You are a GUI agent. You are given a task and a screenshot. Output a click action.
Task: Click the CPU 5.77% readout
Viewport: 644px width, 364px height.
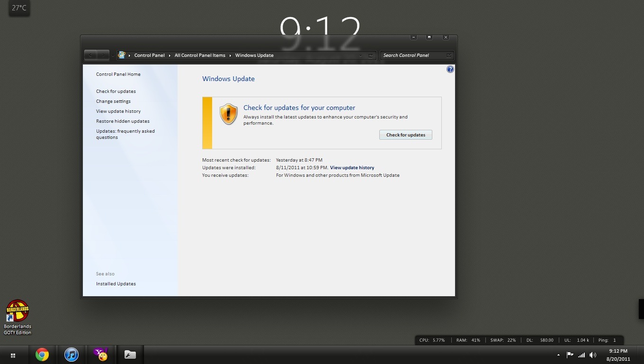click(x=432, y=340)
